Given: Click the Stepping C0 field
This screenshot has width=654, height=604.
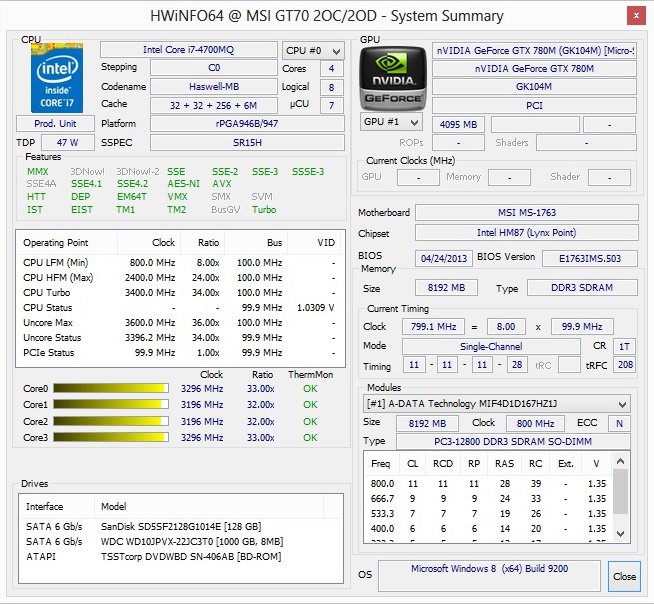Looking at the screenshot, I should tap(214, 68).
